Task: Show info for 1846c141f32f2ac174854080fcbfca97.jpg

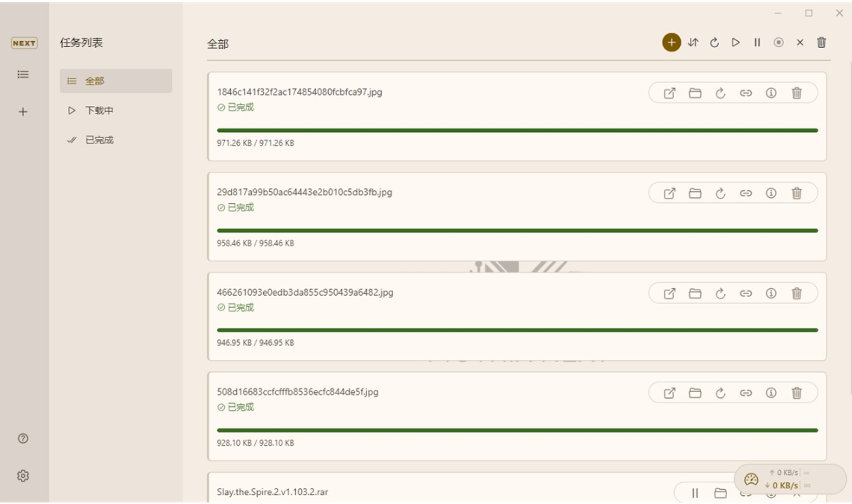Action: click(771, 93)
